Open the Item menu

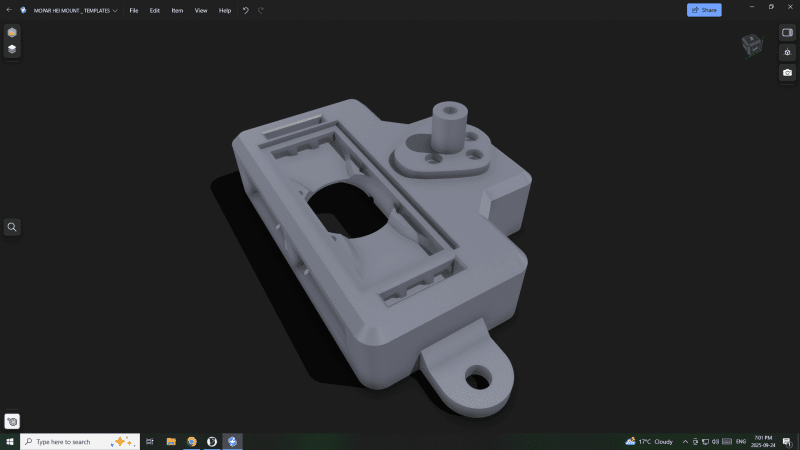[x=177, y=10]
